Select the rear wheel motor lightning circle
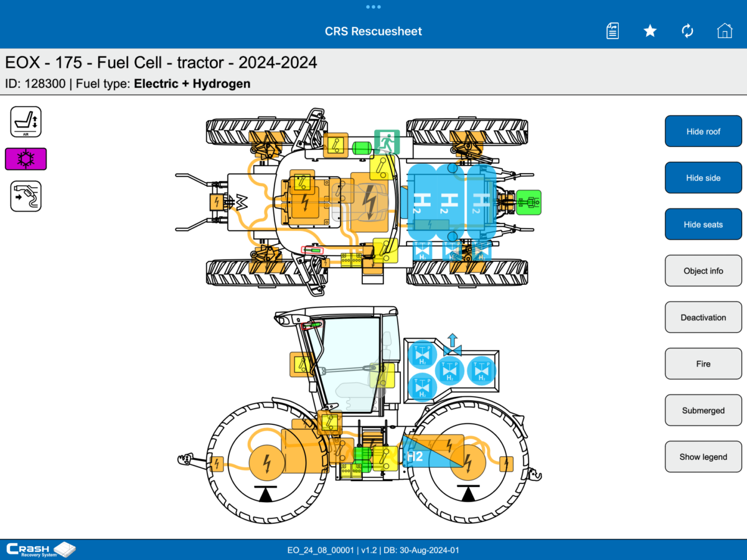The width and height of the screenshot is (747, 560). pos(266,464)
